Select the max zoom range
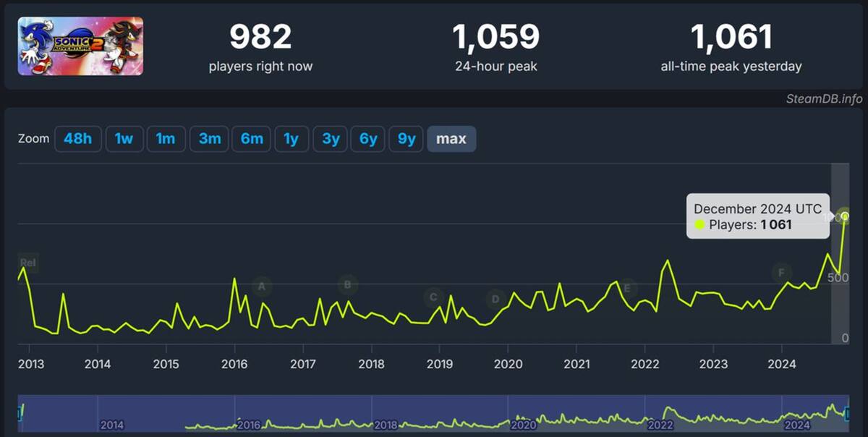The width and height of the screenshot is (868, 437). coord(451,139)
